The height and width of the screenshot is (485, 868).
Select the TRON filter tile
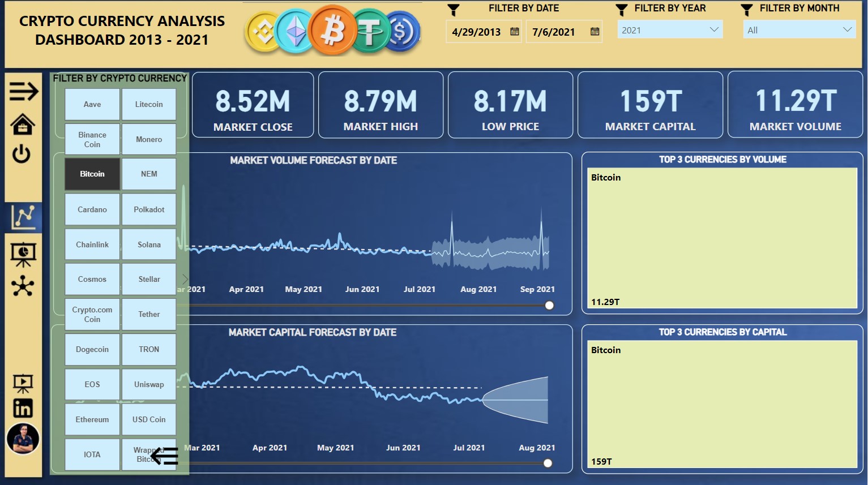tap(149, 349)
